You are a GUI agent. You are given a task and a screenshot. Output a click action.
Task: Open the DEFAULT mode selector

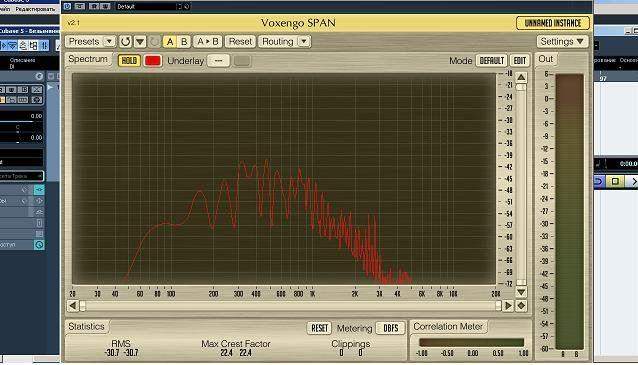pos(492,61)
